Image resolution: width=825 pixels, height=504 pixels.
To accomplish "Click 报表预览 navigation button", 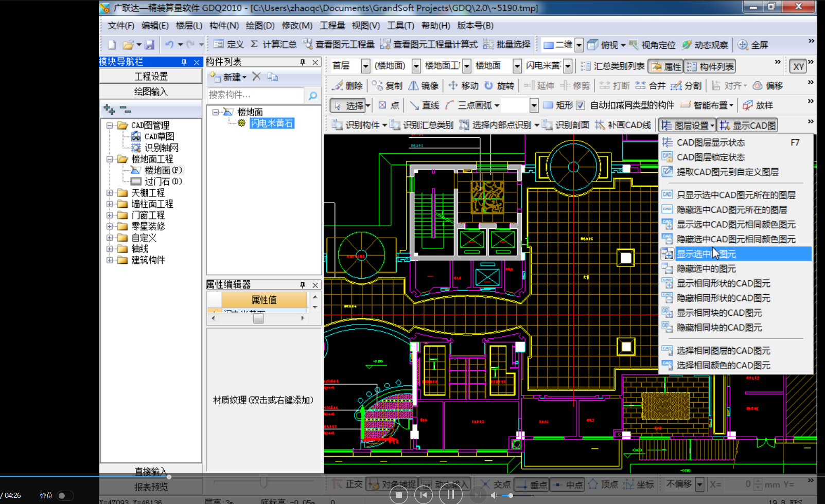I will [151, 487].
